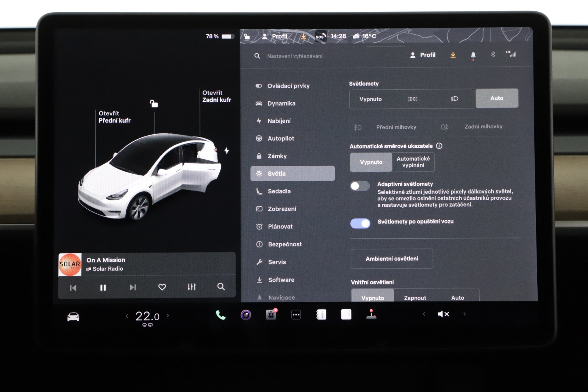Disable Světlomety po opuštění vozu toggle
588x392 pixels.
point(360,223)
